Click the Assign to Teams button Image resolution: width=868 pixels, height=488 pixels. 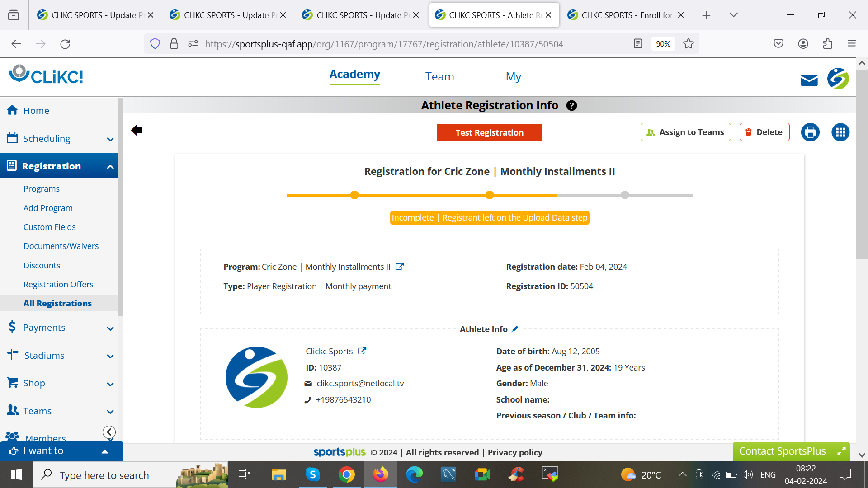pyautogui.click(x=685, y=132)
